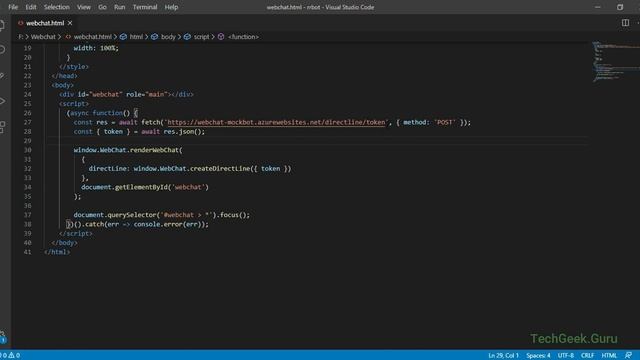Click the 'async function' keyword on line 26
Viewport: 640px width, 360px height.
[96, 113]
